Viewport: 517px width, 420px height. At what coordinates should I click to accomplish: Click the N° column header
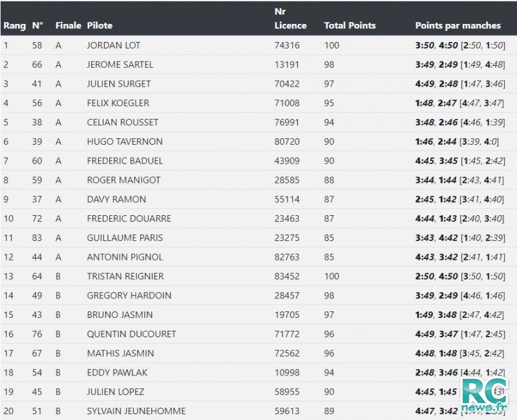(x=37, y=25)
